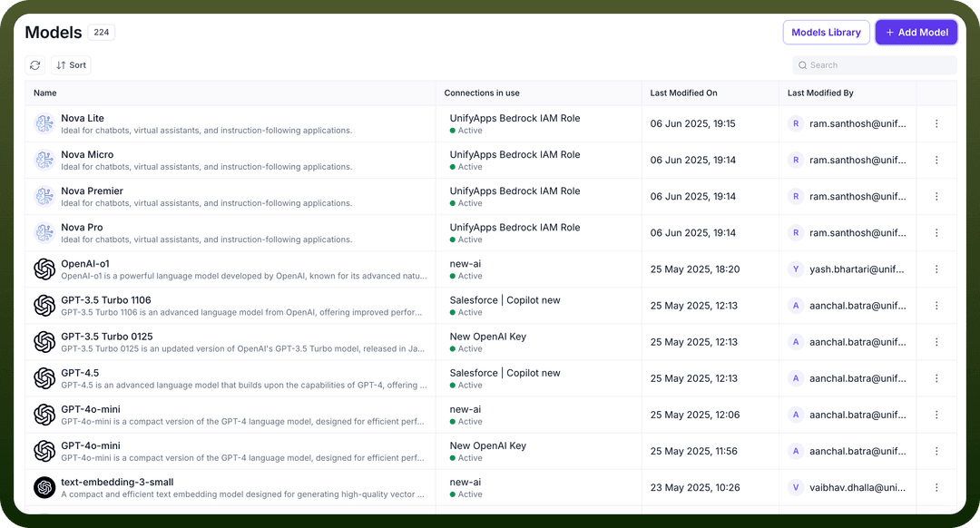
Task: Click the A avatar in GPT-4.5 row
Action: pyautogui.click(x=796, y=378)
